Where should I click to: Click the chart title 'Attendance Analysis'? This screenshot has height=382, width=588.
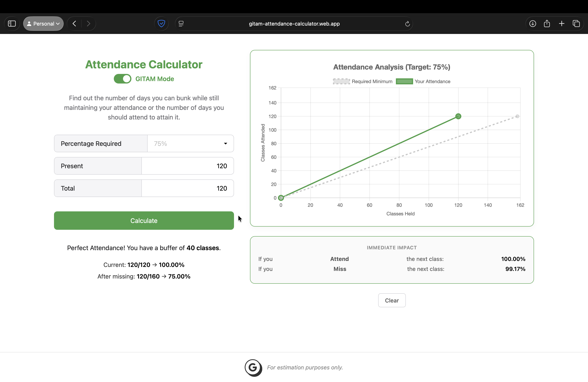(x=392, y=67)
